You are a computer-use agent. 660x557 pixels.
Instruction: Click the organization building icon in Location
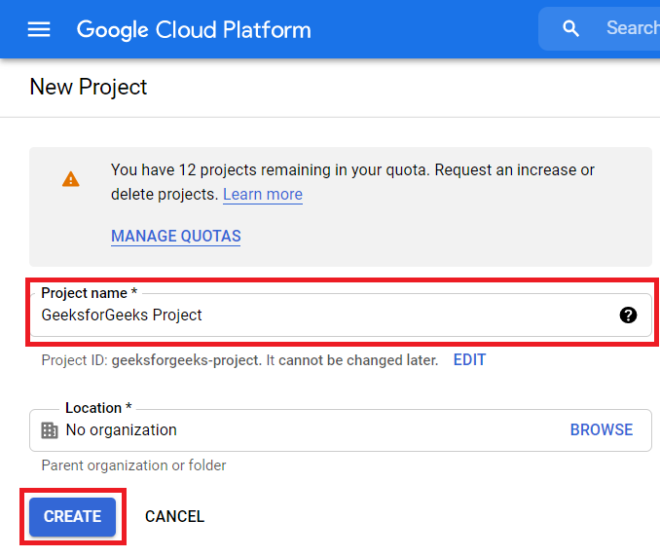50,430
